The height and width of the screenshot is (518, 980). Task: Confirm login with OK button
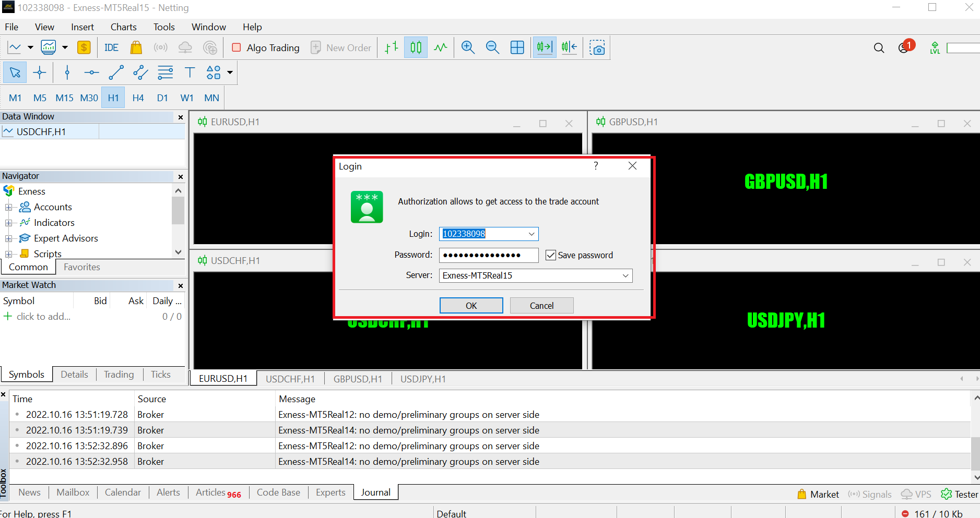tap(471, 306)
